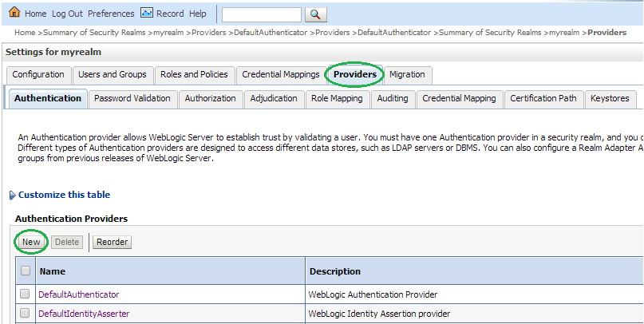The height and width of the screenshot is (324, 644).
Task: Switch to the Authorization sub-tab
Action: click(x=211, y=99)
